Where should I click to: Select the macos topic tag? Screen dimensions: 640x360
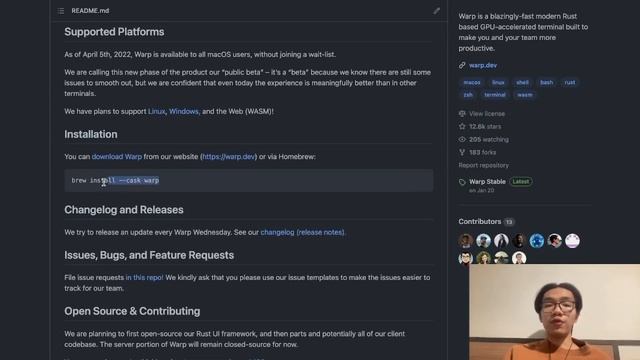tap(472, 82)
